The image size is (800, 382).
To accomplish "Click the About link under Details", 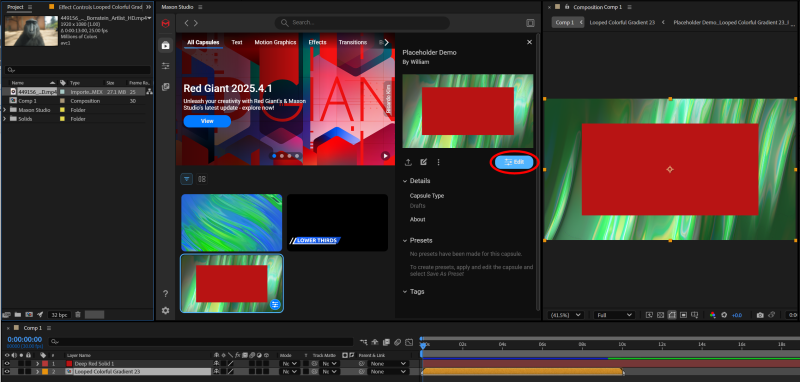I will 417,219.
